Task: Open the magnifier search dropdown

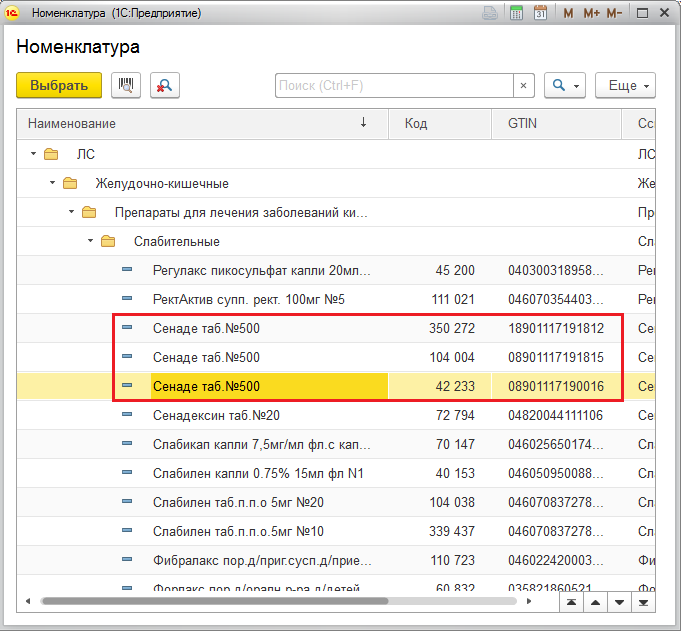Action: click(x=565, y=86)
